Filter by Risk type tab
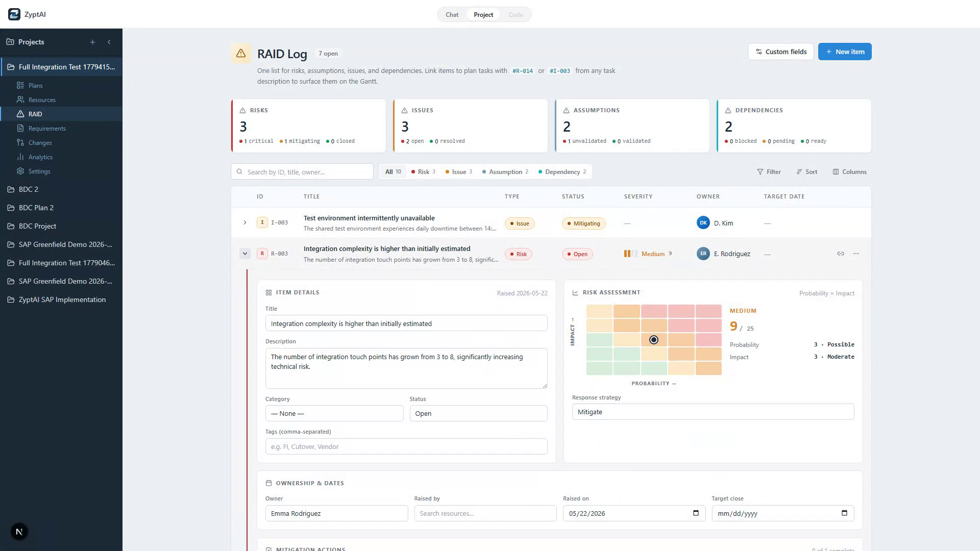The image size is (980, 551). [423, 172]
